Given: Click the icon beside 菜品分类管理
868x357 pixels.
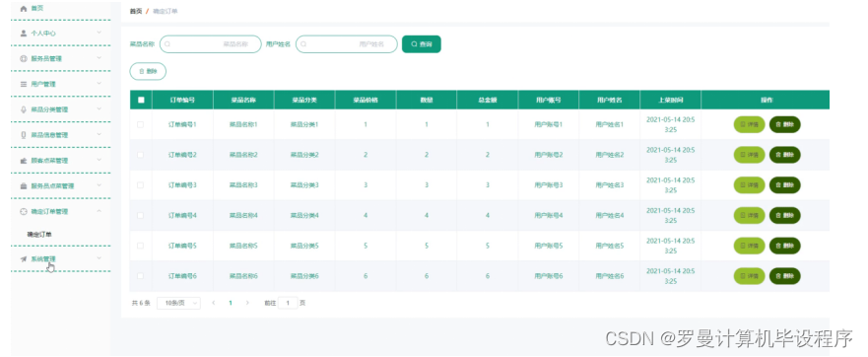Looking at the screenshot, I should [x=24, y=109].
